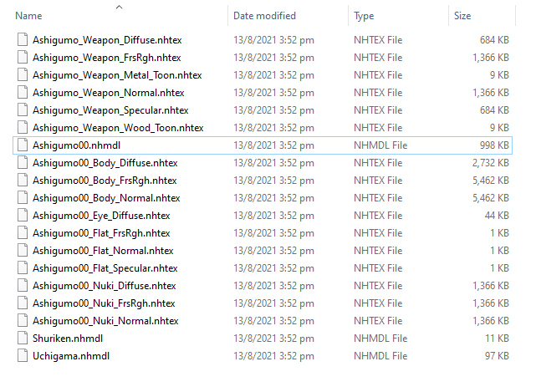Select the file name Ashigumo00_Flat_Normal.nhtex
Screen dimensions: 541x392
point(103,251)
